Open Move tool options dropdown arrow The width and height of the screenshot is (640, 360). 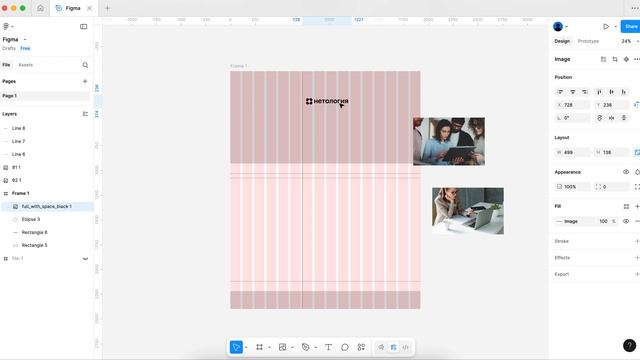point(246,347)
